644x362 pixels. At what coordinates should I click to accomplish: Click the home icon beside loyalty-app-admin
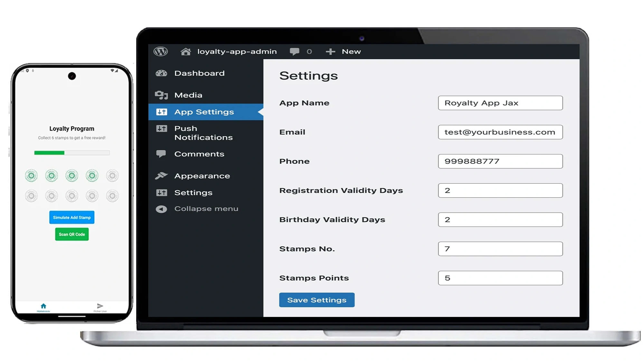[x=186, y=51]
